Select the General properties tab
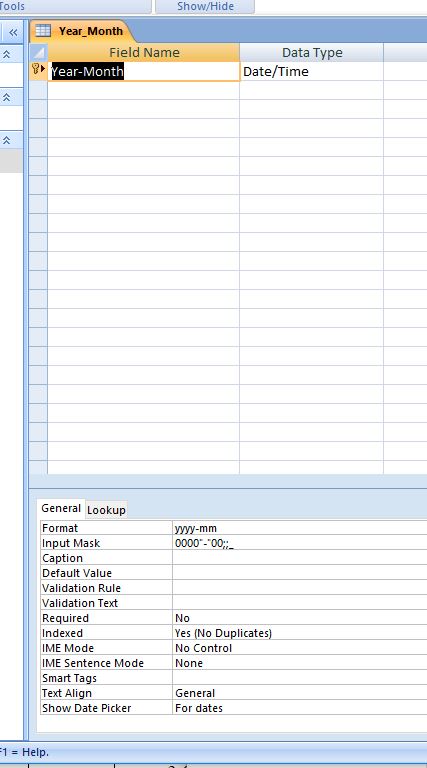The height and width of the screenshot is (768, 427). pyautogui.click(x=61, y=508)
